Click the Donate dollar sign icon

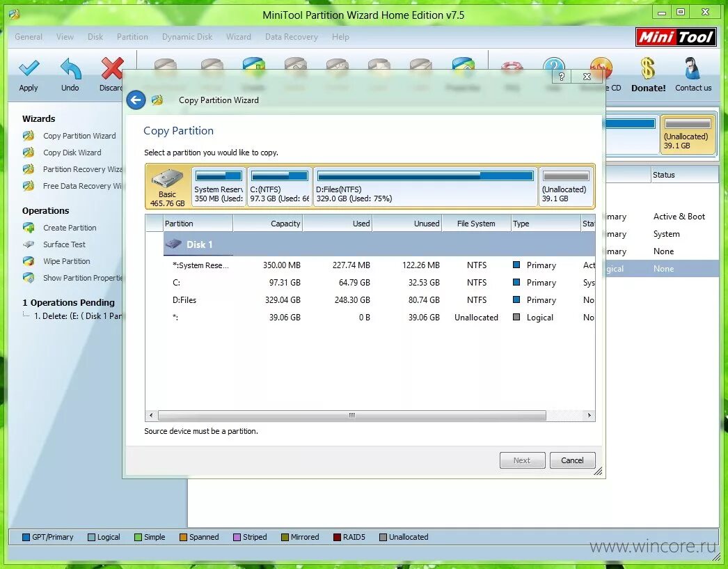[x=648, y=69]
